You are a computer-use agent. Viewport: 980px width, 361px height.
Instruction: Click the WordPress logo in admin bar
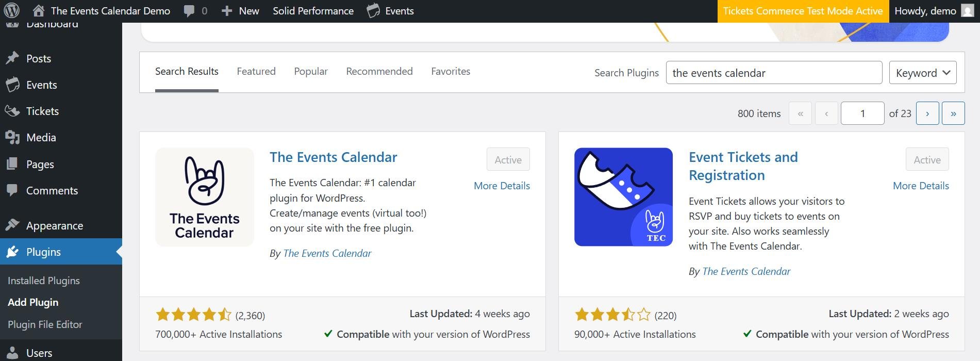(x=11, y=11)
